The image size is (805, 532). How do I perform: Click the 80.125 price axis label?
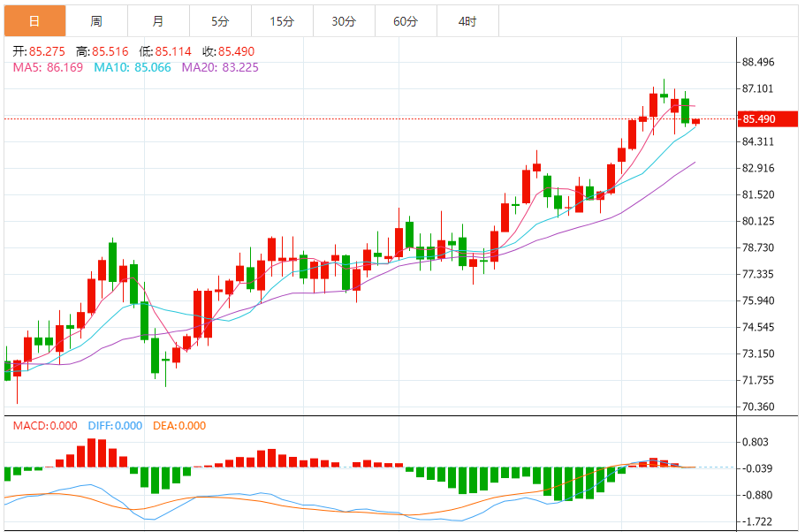tap(758, 221)
